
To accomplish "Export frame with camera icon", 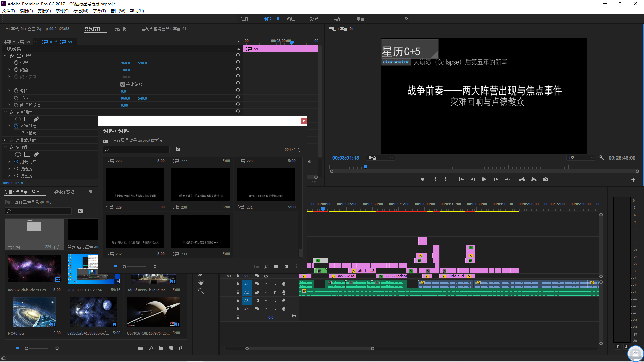I will pos(546,179).
